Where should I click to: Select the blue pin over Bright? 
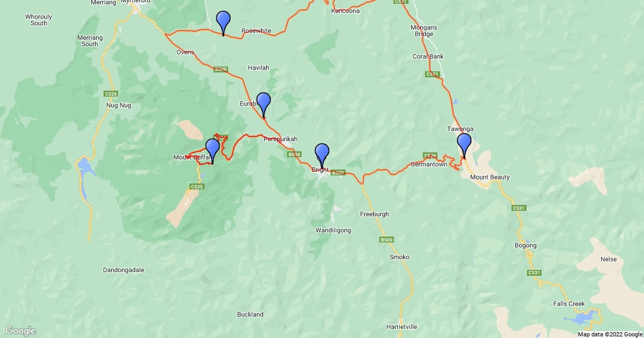(x=322, y=156)
